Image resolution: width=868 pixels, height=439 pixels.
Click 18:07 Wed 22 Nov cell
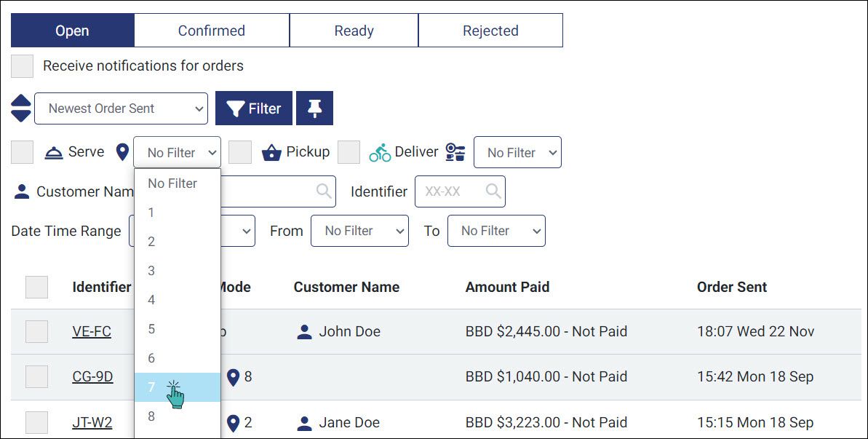pyautogui.click(x=756, y=331)
